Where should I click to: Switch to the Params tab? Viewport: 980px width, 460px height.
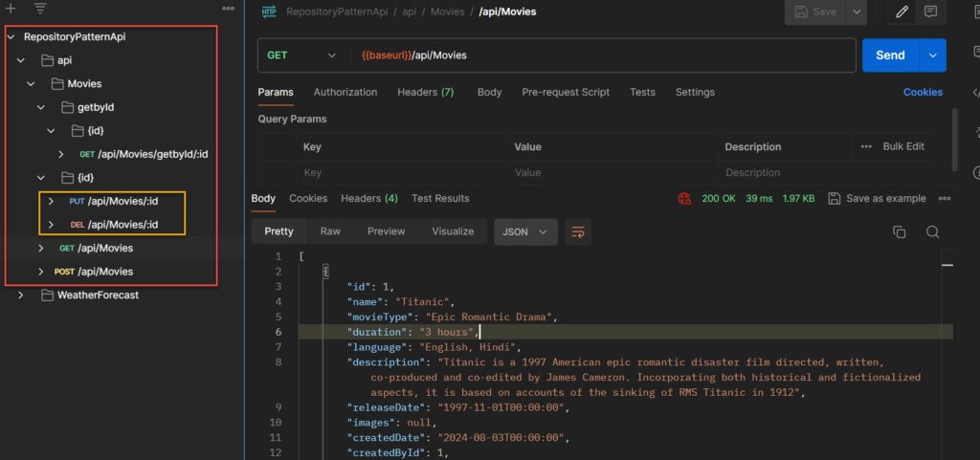point(276,92)
